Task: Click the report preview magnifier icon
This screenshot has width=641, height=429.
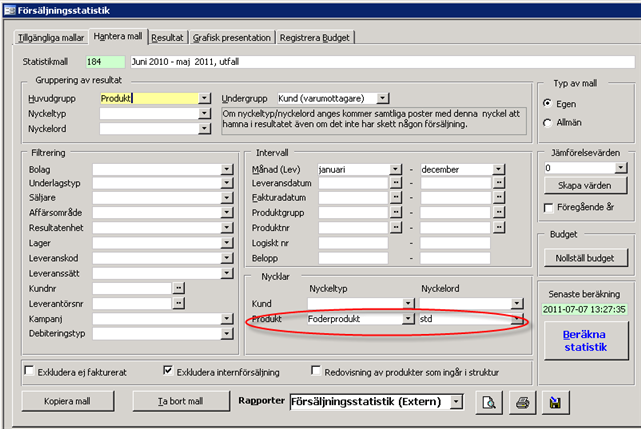Action: (489, 402)
